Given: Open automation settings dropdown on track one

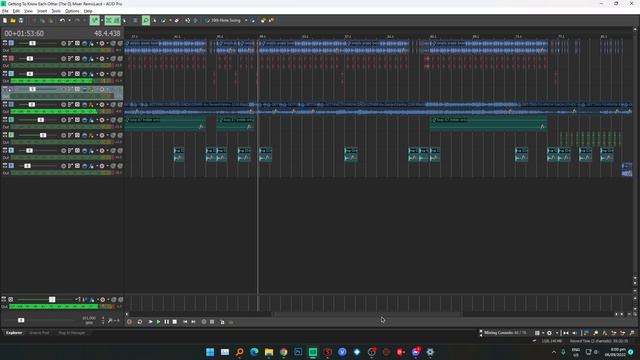Looking at the screenshot, I should click(107, 43).
